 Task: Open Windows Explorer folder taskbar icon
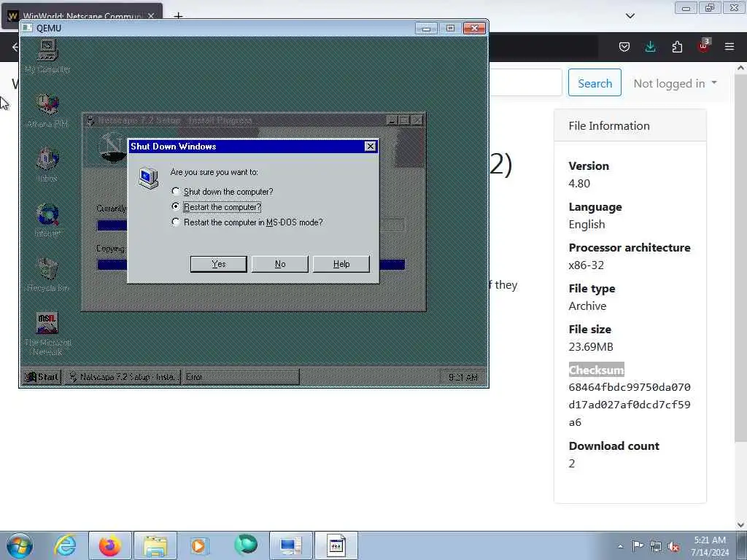[155, 545]
